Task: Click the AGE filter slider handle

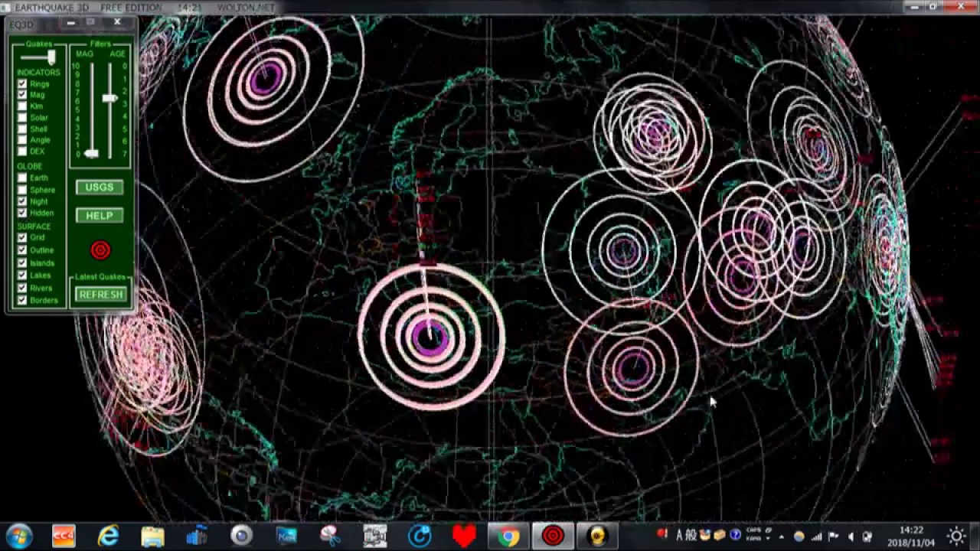Action: 110,98
